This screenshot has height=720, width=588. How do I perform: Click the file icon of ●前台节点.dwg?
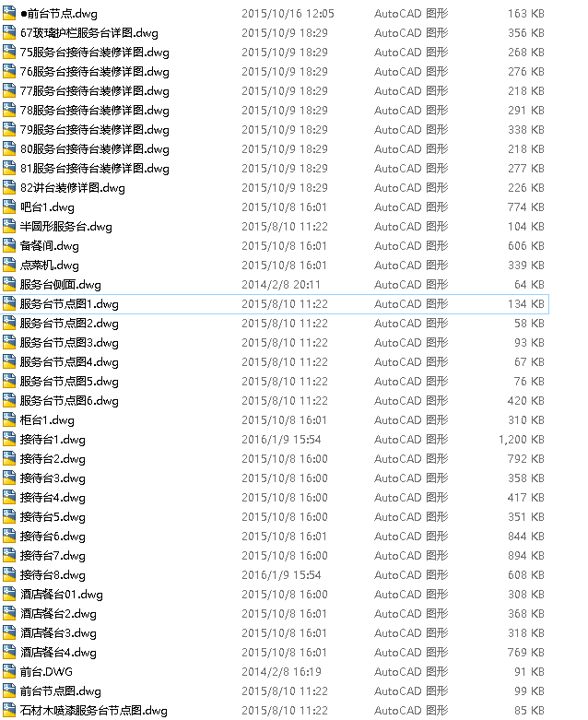tap(9, 13)
